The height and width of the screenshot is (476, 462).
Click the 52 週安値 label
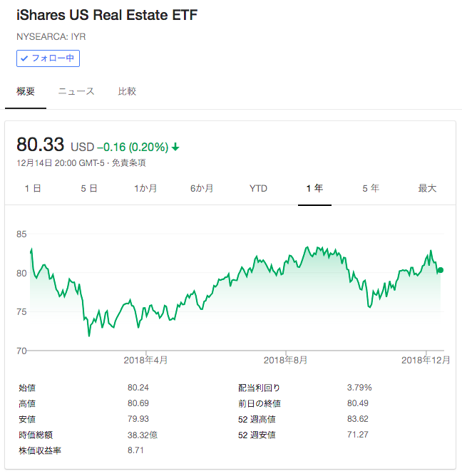point(257,435)
